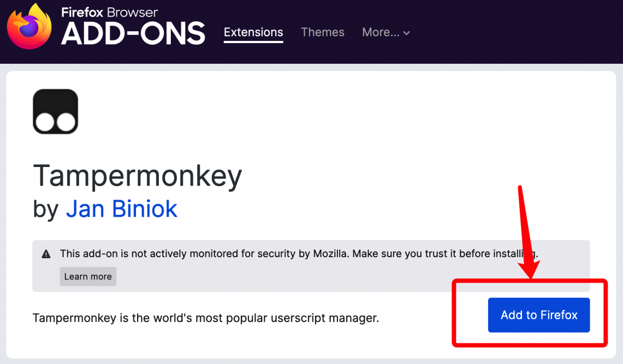The image size is (623, 364).
Task: Switch to the Themes tab
Action: pos(322,32)
